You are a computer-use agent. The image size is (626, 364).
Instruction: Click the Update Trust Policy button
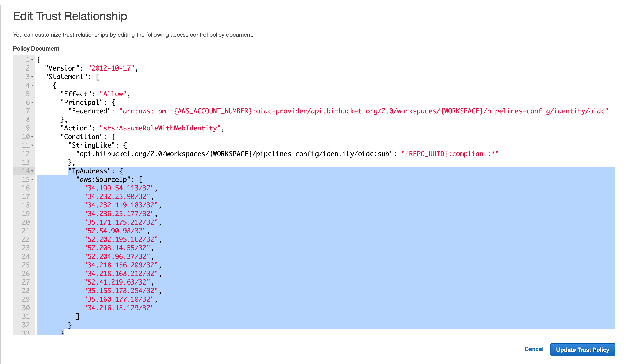point(582,350)
